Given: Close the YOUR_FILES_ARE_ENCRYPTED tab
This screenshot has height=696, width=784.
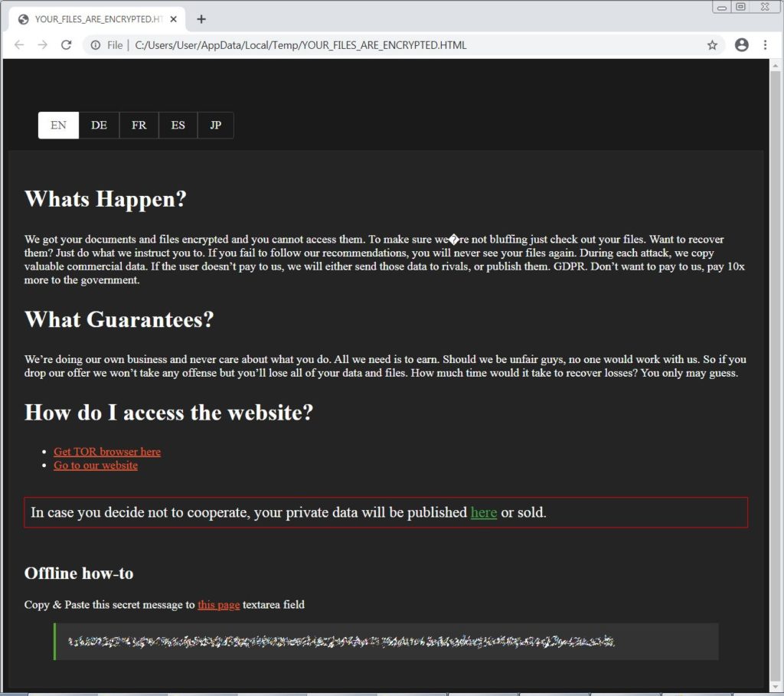Looking at the screenshot, I should (x=174, y=19).
